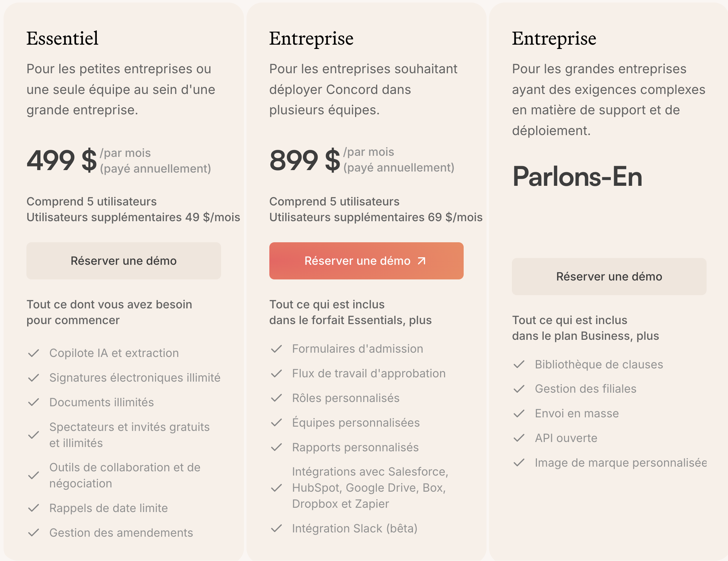Click checkmark beside Copilote IA et extraction
The image size is (728, 561).
point(34,353)
